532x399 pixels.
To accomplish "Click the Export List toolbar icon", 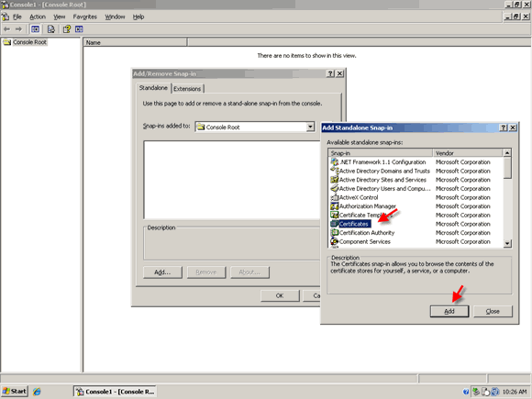I will pyautogui.click(x=50, y=29).
